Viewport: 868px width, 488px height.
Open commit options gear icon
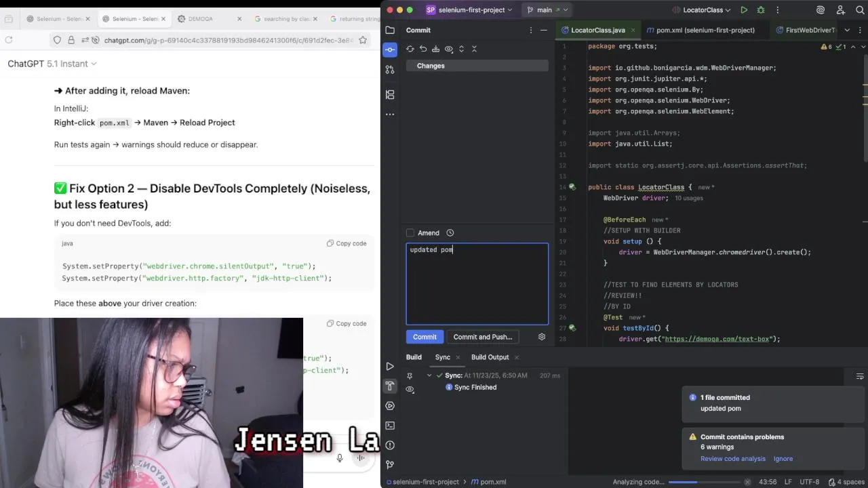pyautogui.click(x=542, y=337)
